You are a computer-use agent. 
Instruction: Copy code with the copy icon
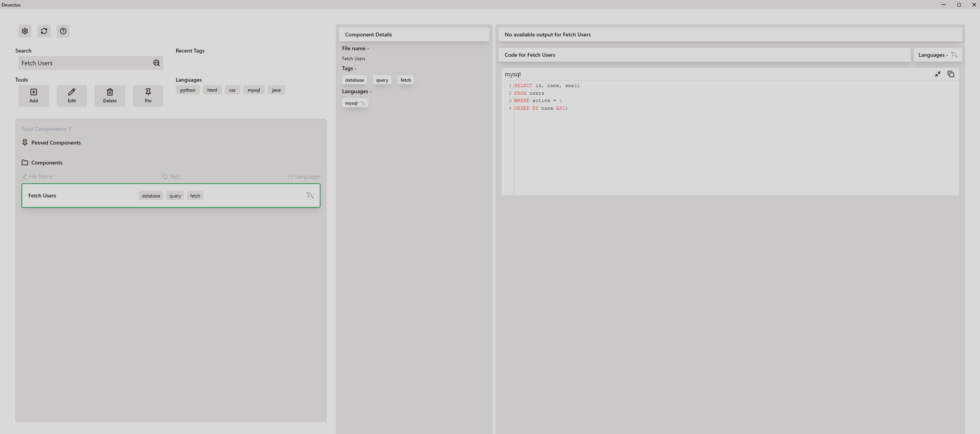coord(951,74)
